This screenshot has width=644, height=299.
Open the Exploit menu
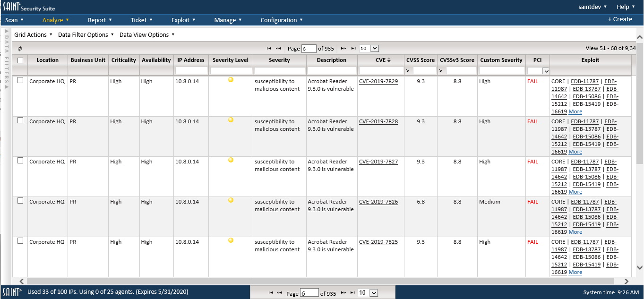[x=183, y=20]
